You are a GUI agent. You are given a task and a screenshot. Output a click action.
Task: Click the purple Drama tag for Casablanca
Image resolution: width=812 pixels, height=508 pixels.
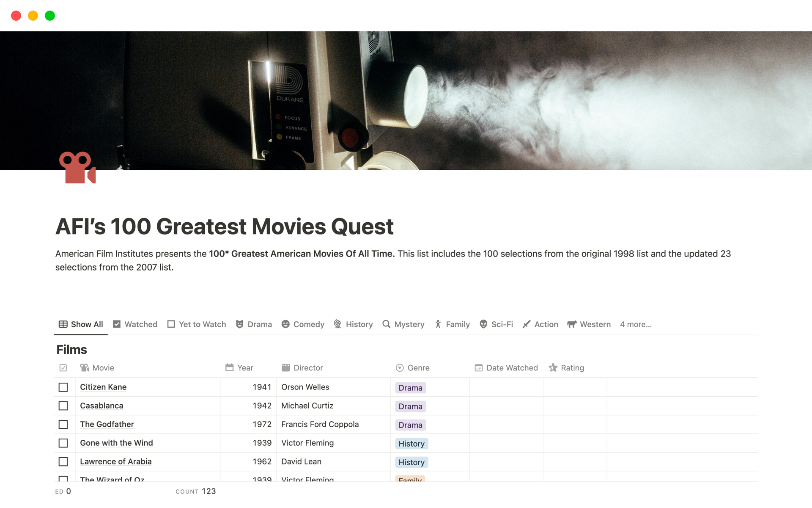(410, 406)
